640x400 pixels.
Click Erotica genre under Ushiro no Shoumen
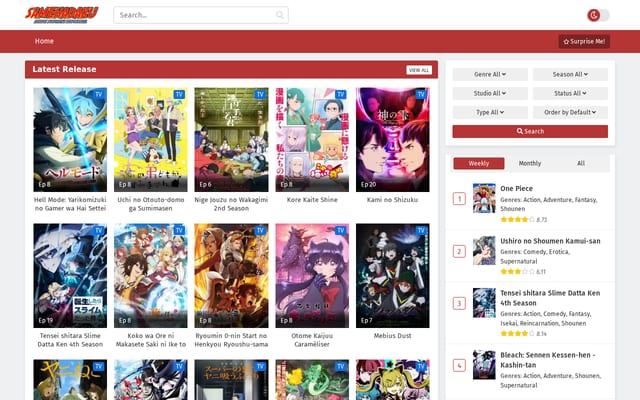559,252
